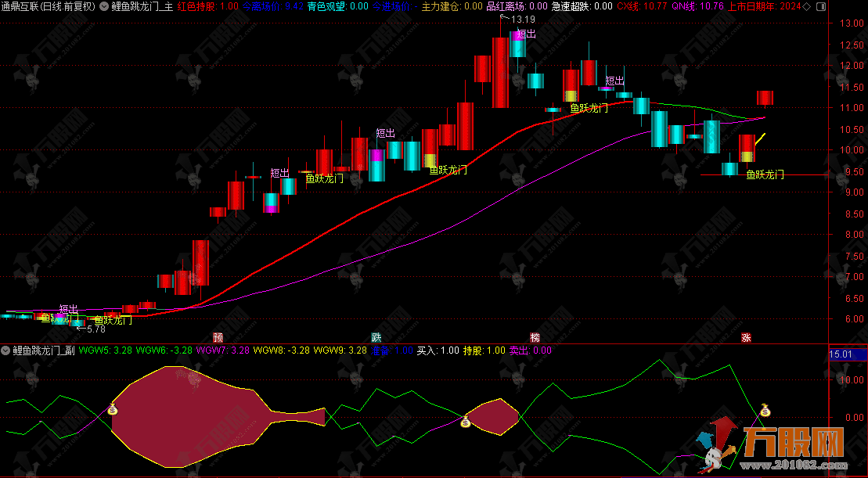Click the 涨 event marker icon
868x478 pixels.
click(x=747, y=337)
